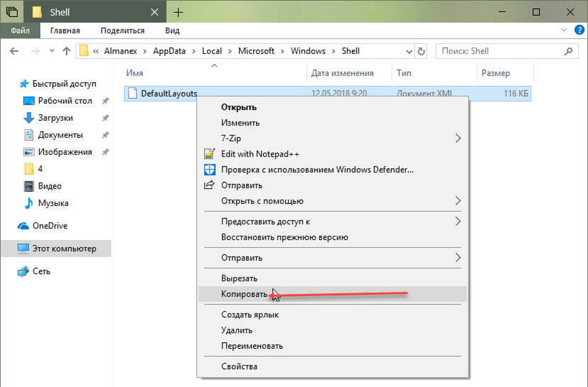588x387 pixels.
Task: Choose Копировать in the context menu
Action: [x=333, y=294]
